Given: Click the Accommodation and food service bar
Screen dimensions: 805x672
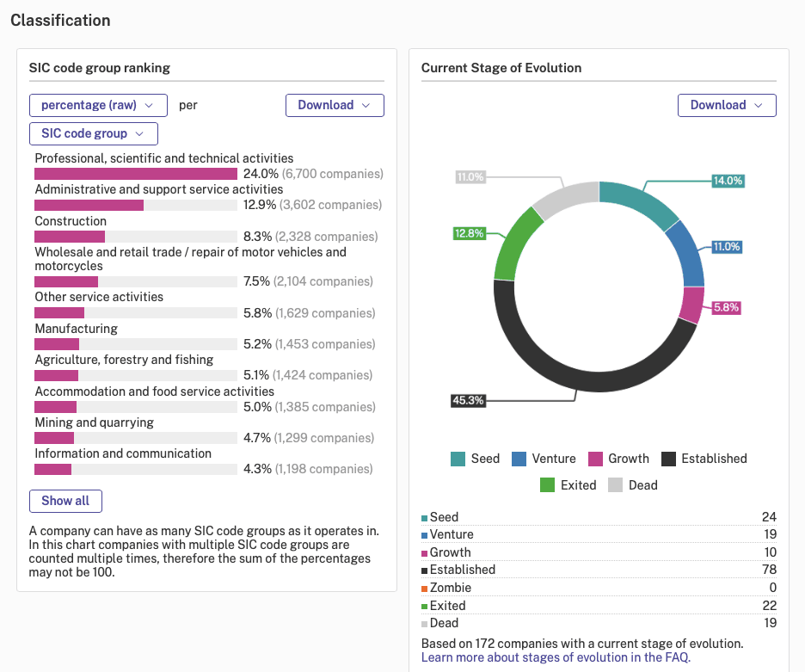Looking at the screenshot, I should [x=136, y=407].
